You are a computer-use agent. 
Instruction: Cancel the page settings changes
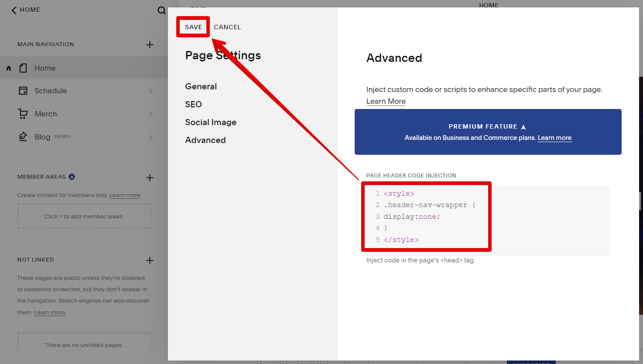227,27
